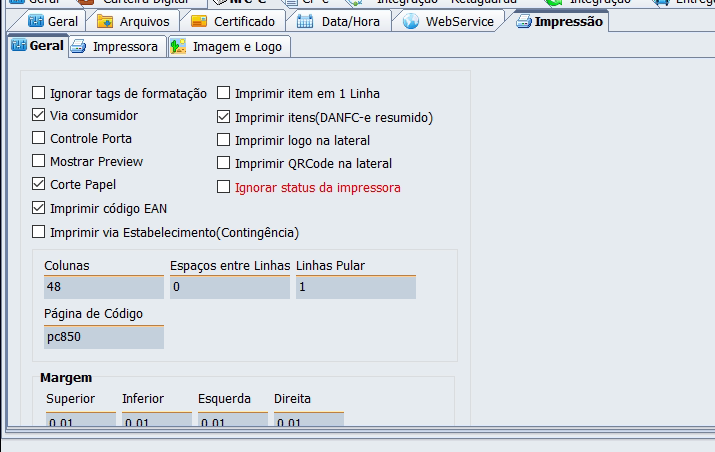Click the calendar icon on Data/Hora tab
715x452 pixels.
click(x=305, y=21)
